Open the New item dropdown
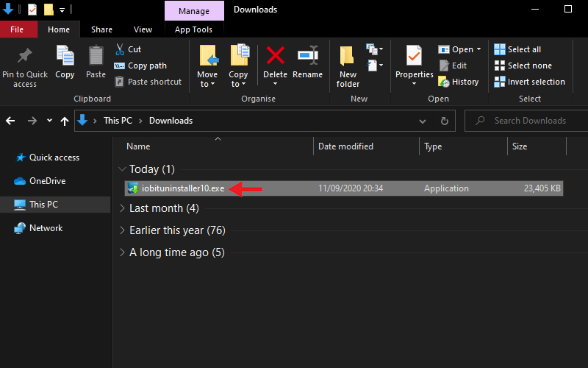Screen dimensions: 588x368 [375, 49]
